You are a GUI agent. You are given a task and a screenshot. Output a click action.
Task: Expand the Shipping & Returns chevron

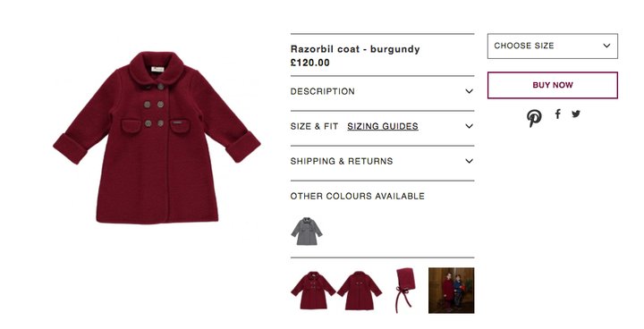tap(469, 161)
